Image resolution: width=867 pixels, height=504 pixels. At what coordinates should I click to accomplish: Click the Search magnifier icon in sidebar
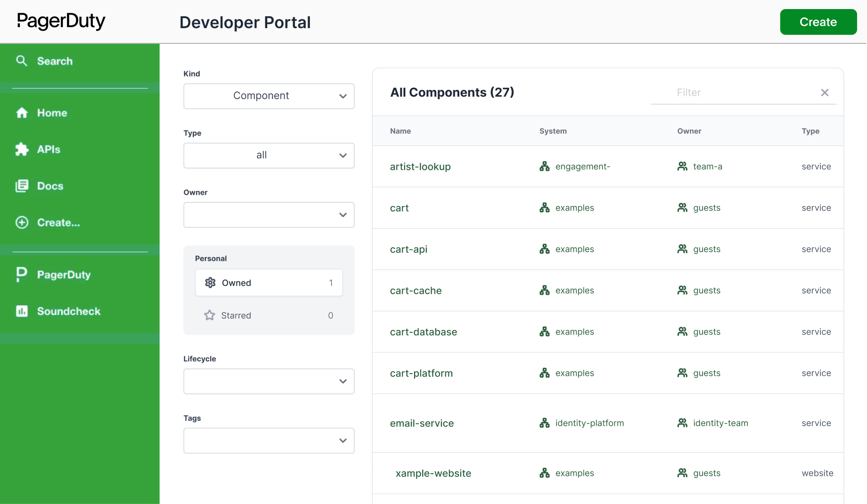tap(21, 61)
